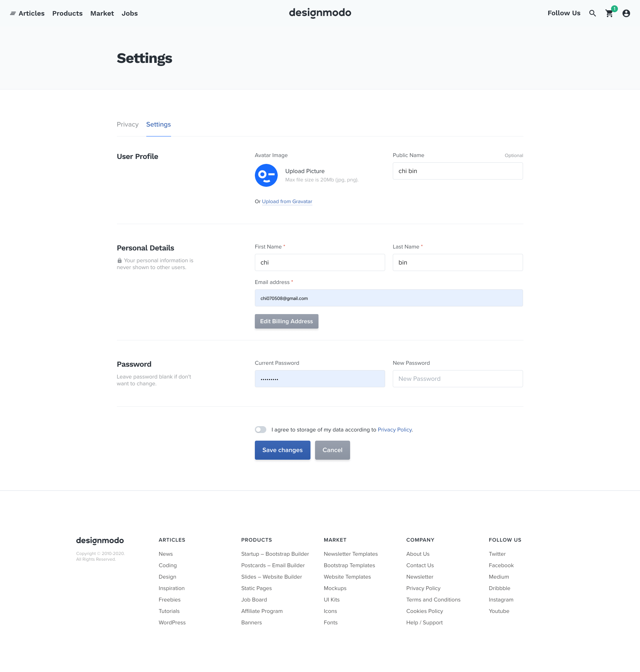Open the Privacy Policy link near toggle
640x672 pixels.
395,430
